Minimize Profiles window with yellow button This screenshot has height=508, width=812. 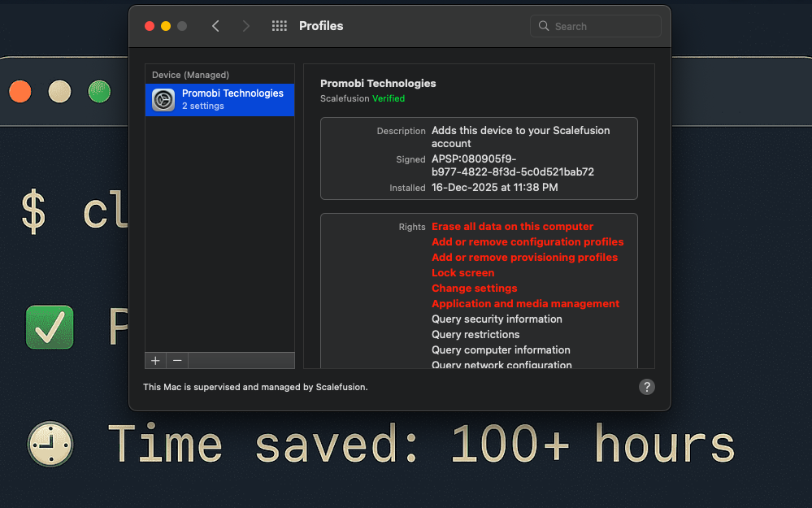pyautogui.click(x=166, y=26)
